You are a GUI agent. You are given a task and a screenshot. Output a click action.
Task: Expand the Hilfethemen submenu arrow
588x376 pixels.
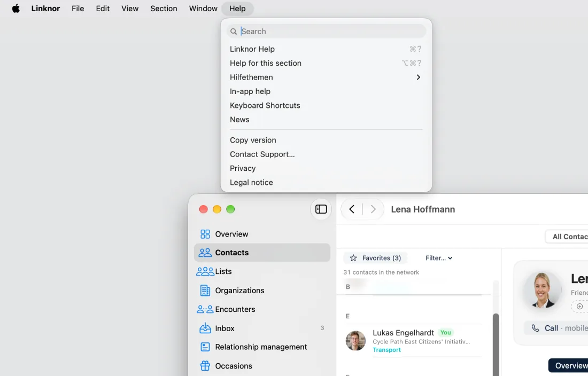418,77
